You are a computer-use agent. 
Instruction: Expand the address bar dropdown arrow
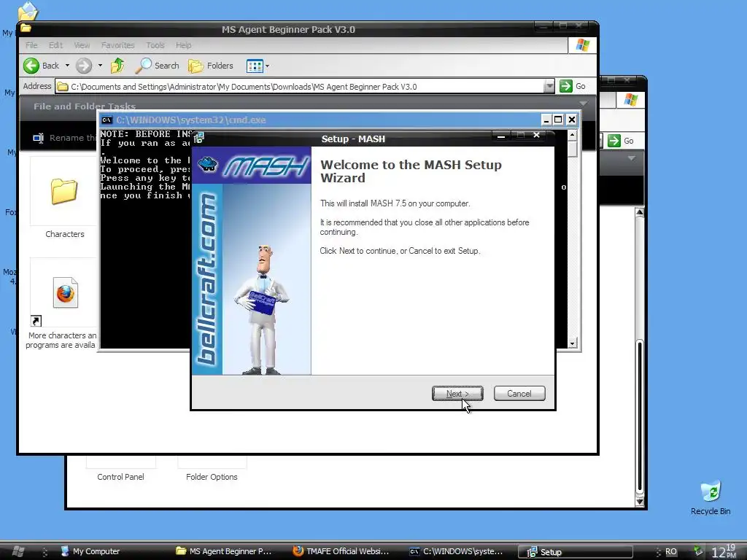click(x=549, y=86)
